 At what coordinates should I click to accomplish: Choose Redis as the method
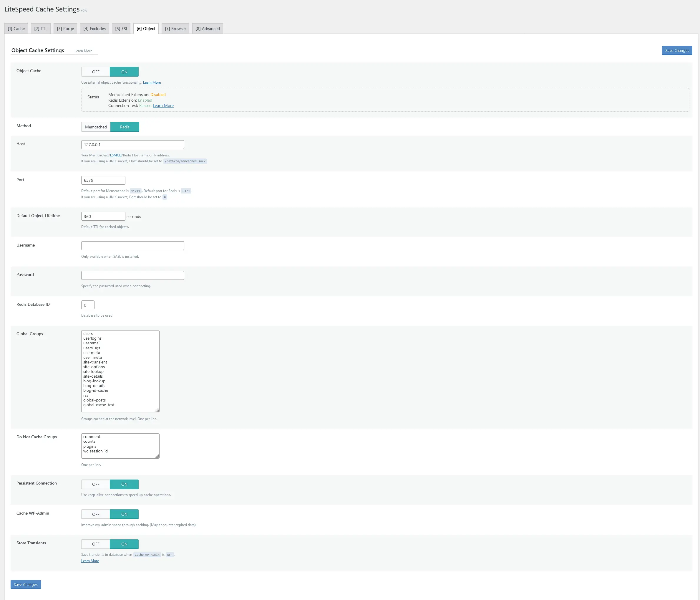click(125, 127)
